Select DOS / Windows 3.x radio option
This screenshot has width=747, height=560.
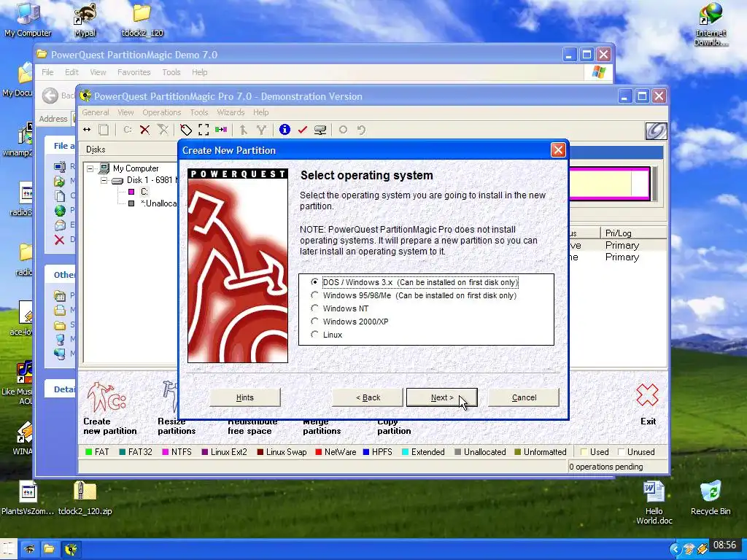[x=314, y=282]
